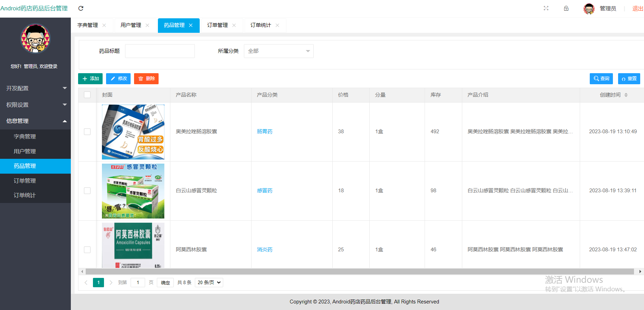Check the 奥美拉唑肠溶胶囊 row checkbox
Screen dimensions: 644x310
pos(87,132)
